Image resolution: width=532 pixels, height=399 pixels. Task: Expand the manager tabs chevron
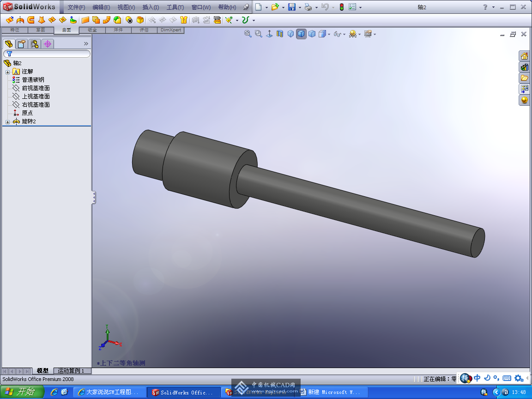tap(86, 43)
